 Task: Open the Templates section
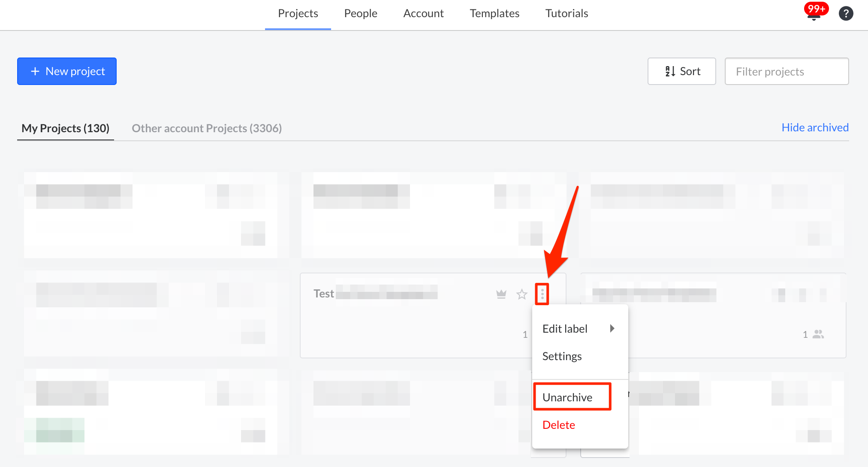point(494,13)
